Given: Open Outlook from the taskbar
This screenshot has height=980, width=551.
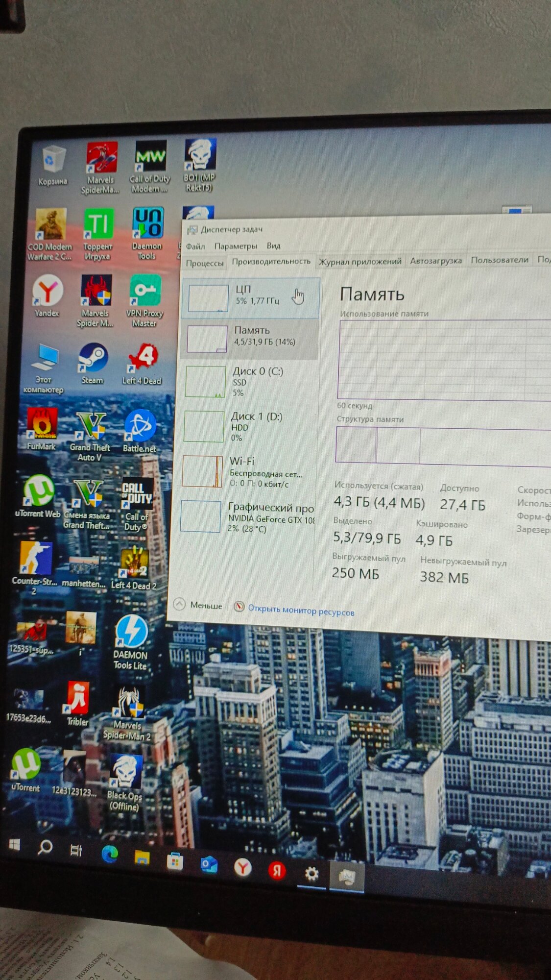Looking at the screenshot, I should [209, 864].
